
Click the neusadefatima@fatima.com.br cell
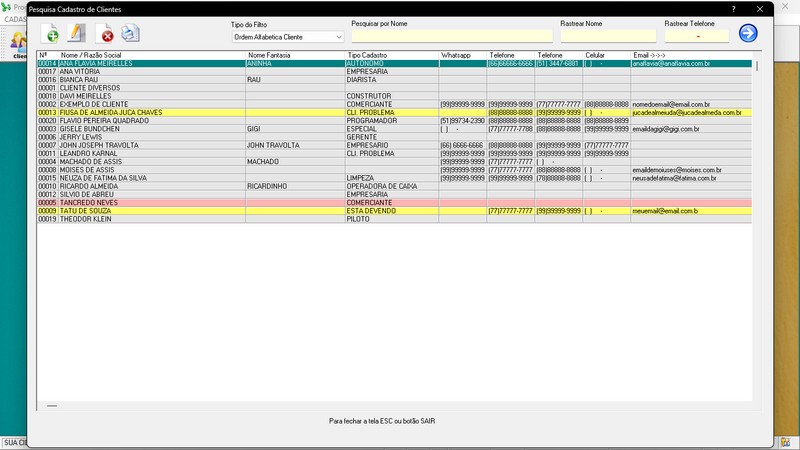click(x=691, y=178)
